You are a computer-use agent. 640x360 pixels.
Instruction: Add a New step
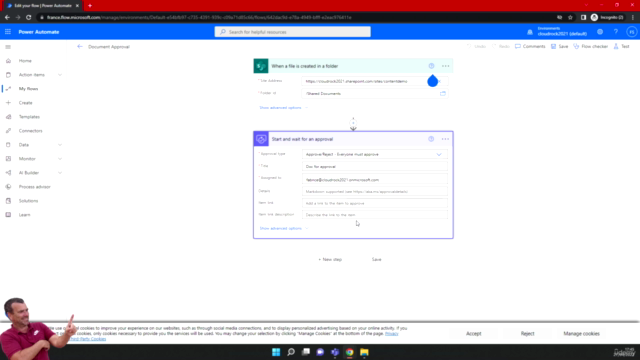tap(330, 260)
